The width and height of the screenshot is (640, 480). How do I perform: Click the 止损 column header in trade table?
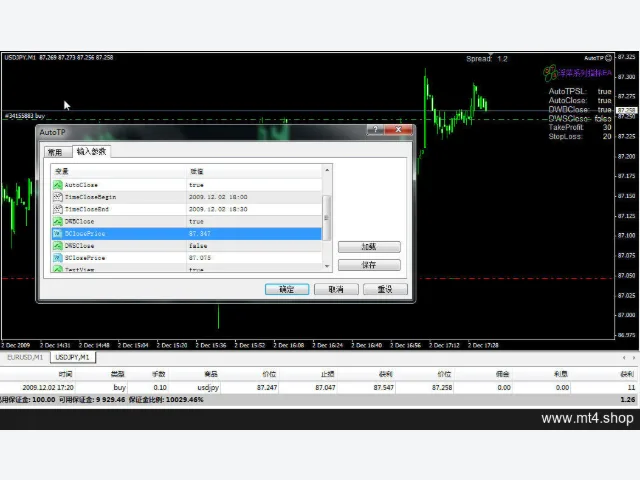(x=328, y=374)
